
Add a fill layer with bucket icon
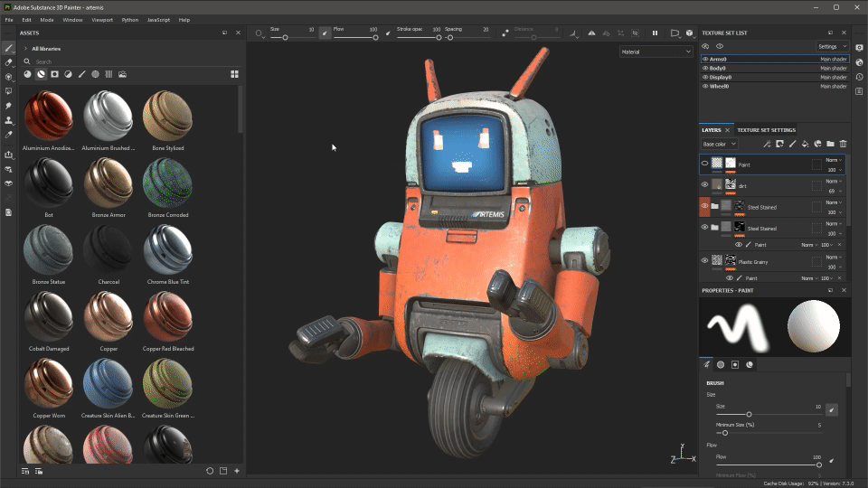tap(805, 144)
